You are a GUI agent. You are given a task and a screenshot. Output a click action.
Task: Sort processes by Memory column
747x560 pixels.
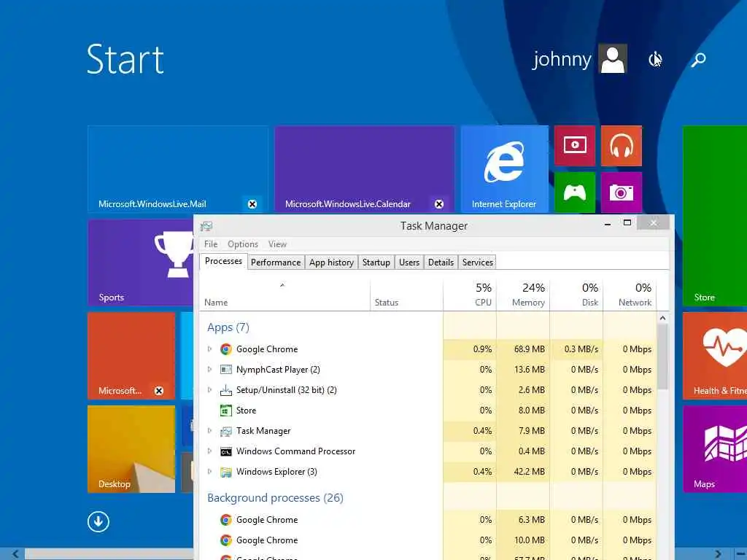(523, 296)
